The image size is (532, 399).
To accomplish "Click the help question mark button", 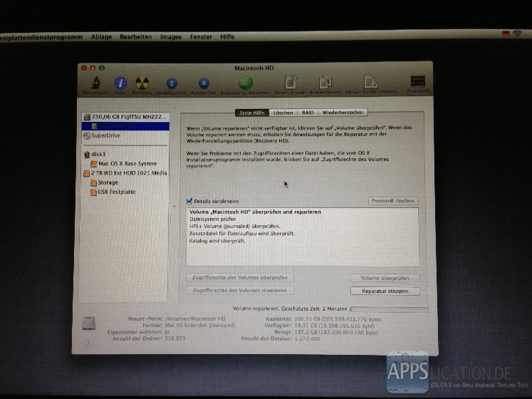I will pos(88,344).
